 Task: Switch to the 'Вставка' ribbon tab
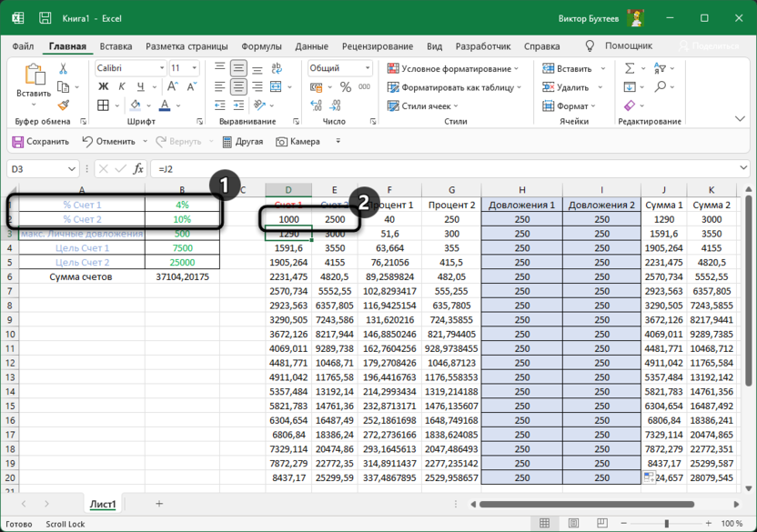pos(116,46)
